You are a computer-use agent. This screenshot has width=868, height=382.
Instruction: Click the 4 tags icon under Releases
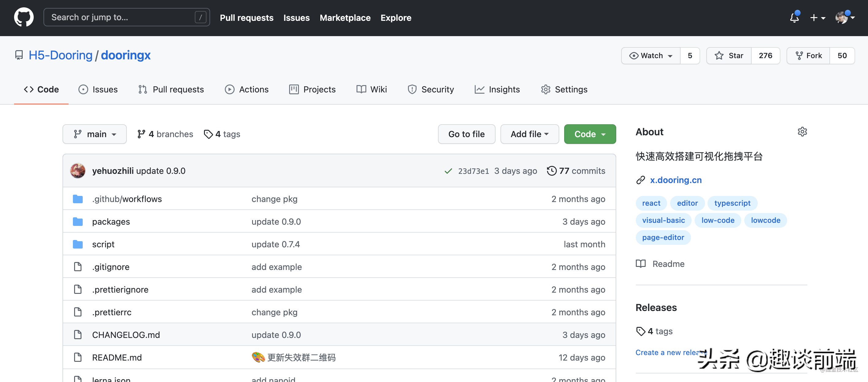pos(640,331)
